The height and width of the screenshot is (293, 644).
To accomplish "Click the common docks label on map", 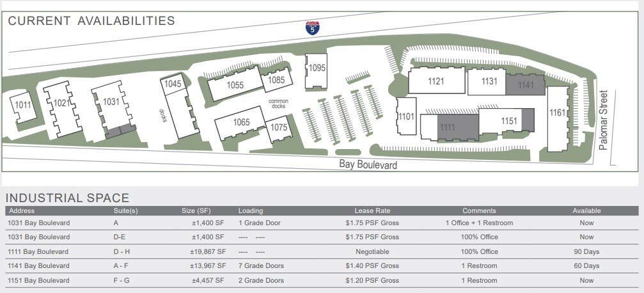I will pos(278,104).
